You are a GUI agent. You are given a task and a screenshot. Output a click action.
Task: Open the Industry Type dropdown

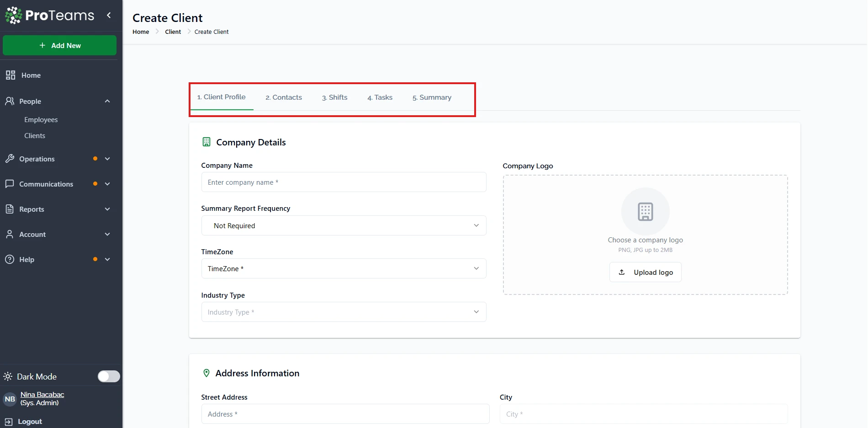point(344,312)
